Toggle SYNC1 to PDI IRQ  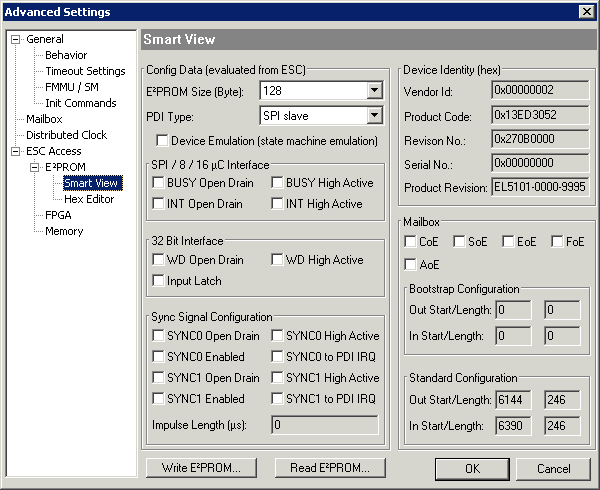pos(277,399)
